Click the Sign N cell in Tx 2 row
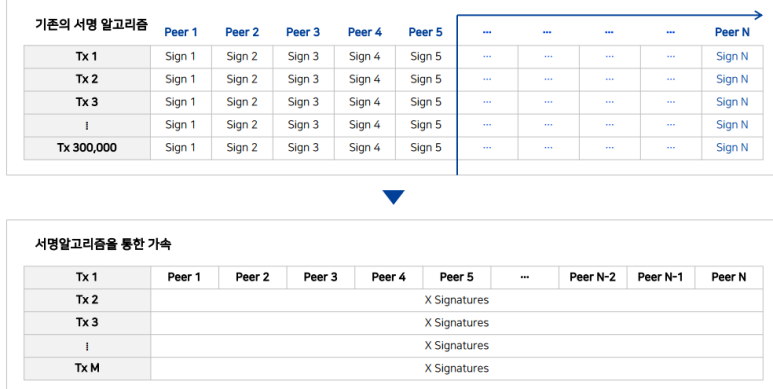The height and width of the screenshot is (389, 773). point(732,79)
